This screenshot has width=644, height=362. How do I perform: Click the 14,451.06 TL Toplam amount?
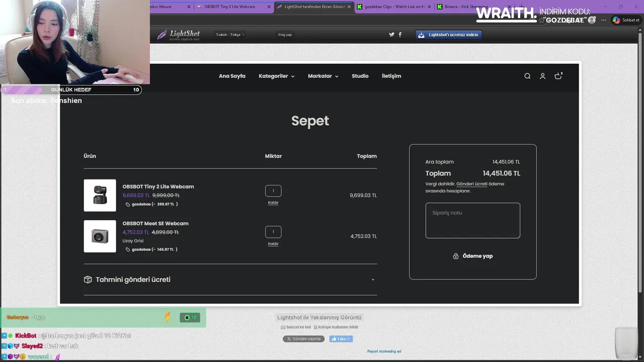coord(501,173)
